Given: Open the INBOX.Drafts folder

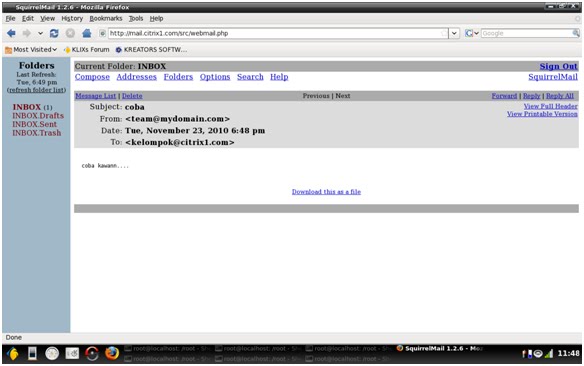Looking at the screenshot, I should tap(38, 116).
